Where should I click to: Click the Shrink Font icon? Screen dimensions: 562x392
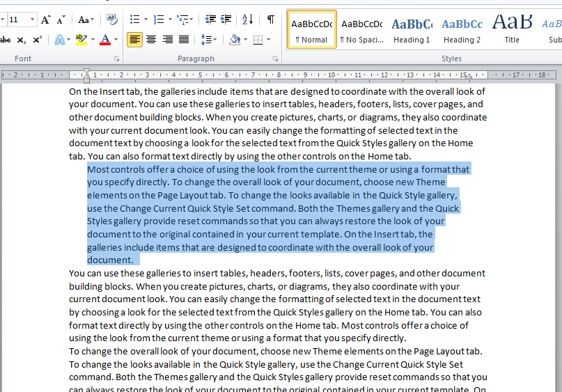61,19
